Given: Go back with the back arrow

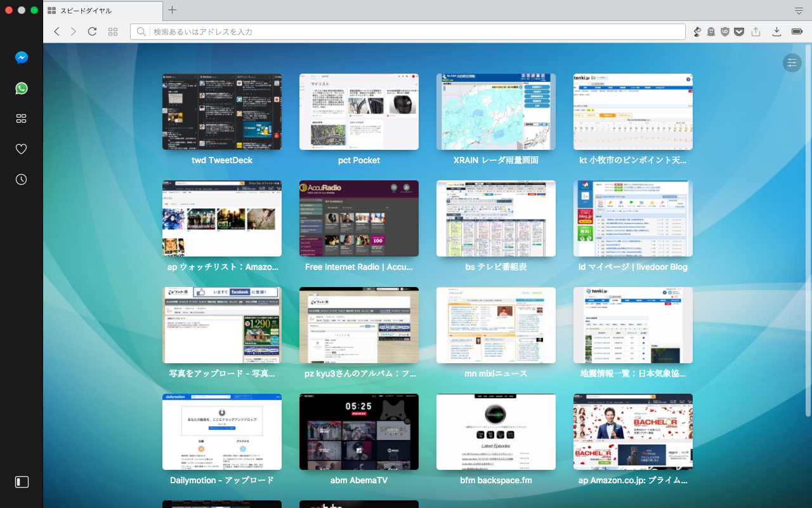Looking at the screenshot, I should coord(56,32).
